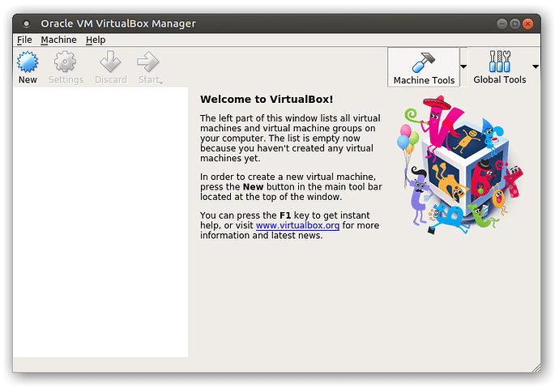Viewport: 559px width, 392px height.
Task: Click the VirtualBox mascot cube image
Action: click(x=460, y=165)
